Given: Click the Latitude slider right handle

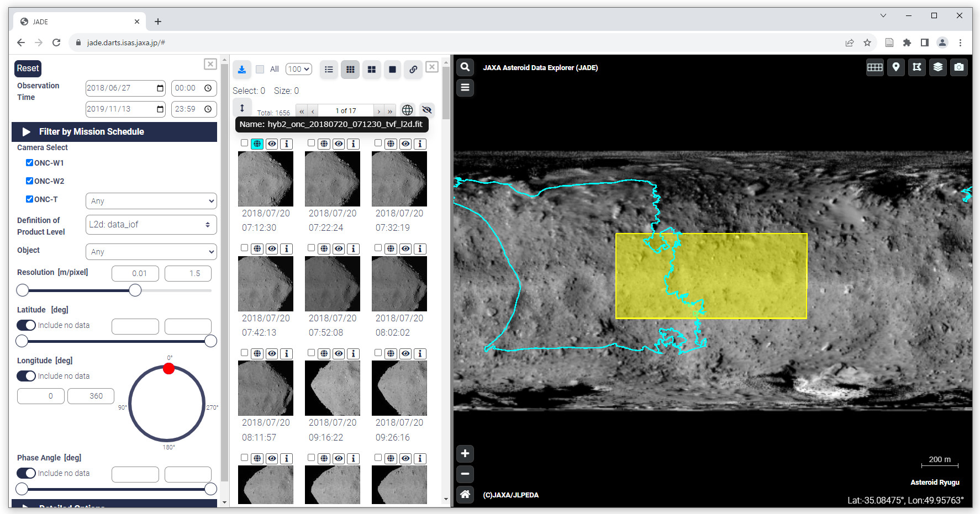Looking at the screenshot, I should (210, 341).
